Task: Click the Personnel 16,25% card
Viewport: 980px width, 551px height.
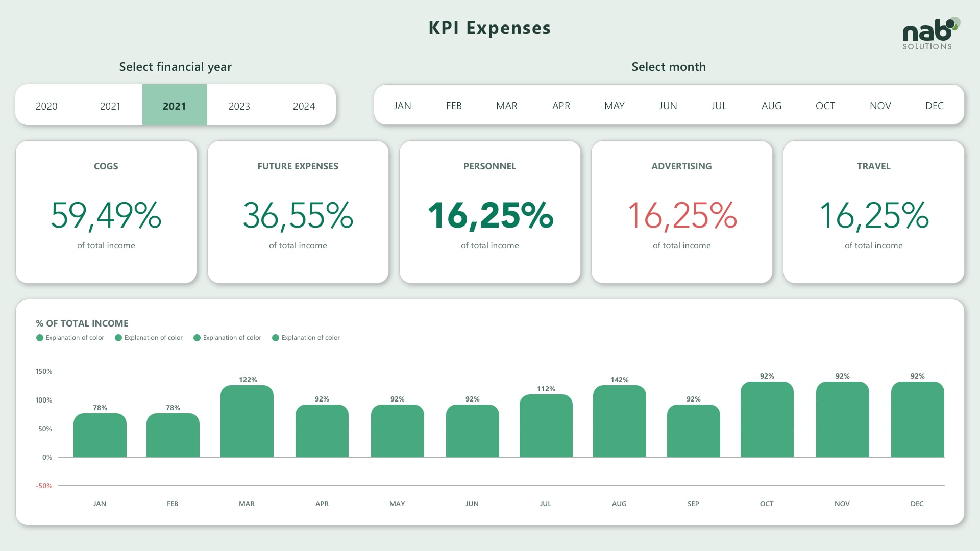Action: pos(489,212)
